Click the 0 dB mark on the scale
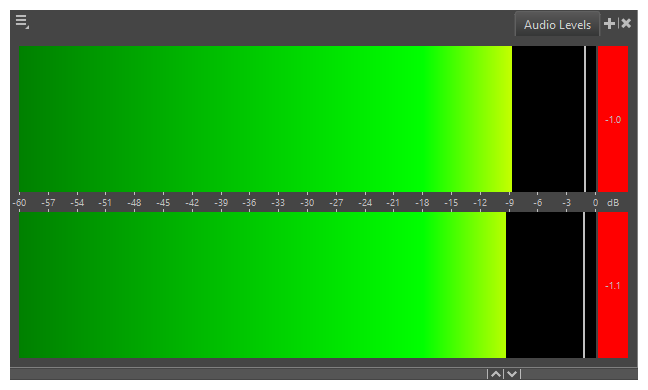 [x=595, y=203]
